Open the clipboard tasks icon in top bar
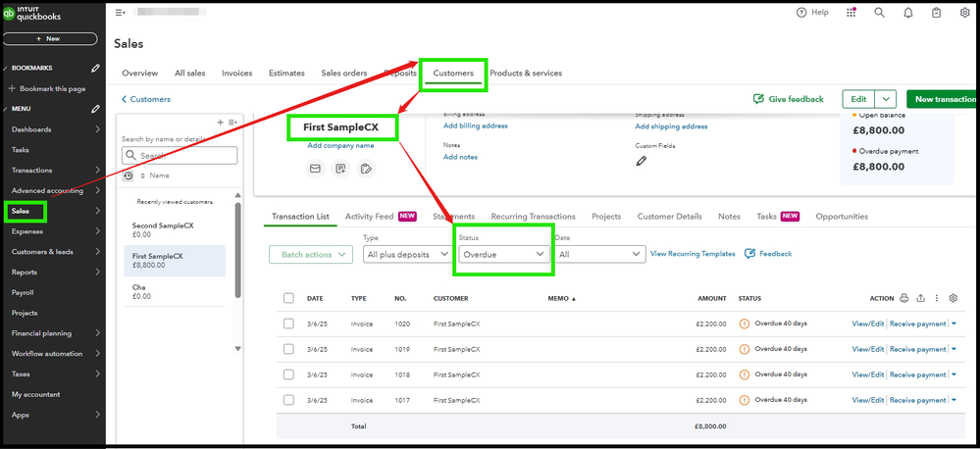This screenshot has width=980, height=449. point(936,13)
